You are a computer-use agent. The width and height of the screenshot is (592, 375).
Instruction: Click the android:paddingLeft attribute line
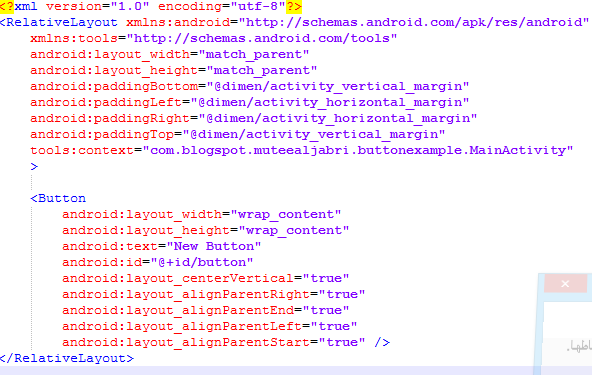coord(250,102)
